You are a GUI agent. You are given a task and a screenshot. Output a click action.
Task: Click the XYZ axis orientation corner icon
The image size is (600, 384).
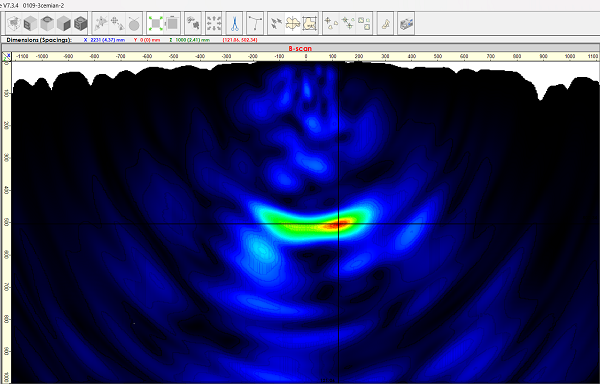pyautogui.click(x=7, y=57)
